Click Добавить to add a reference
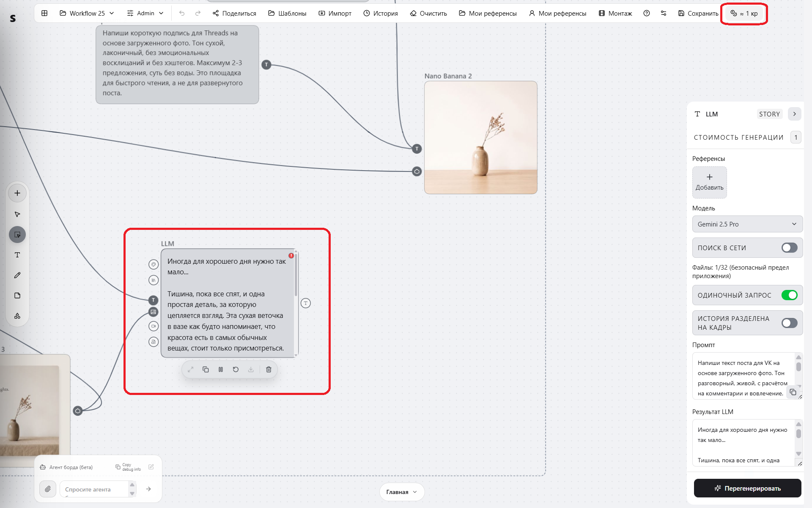This screenshot has width=812, height=508. 709,182
